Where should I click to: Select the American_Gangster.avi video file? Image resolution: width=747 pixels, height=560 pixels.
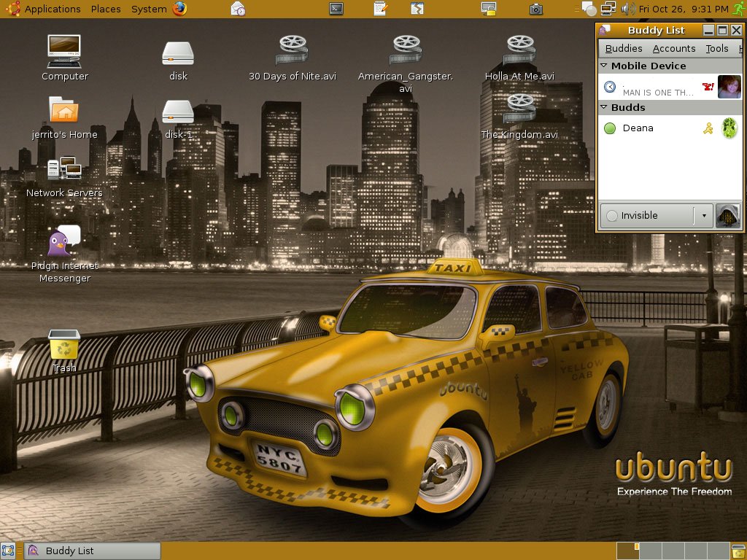(x=406, y=64)
